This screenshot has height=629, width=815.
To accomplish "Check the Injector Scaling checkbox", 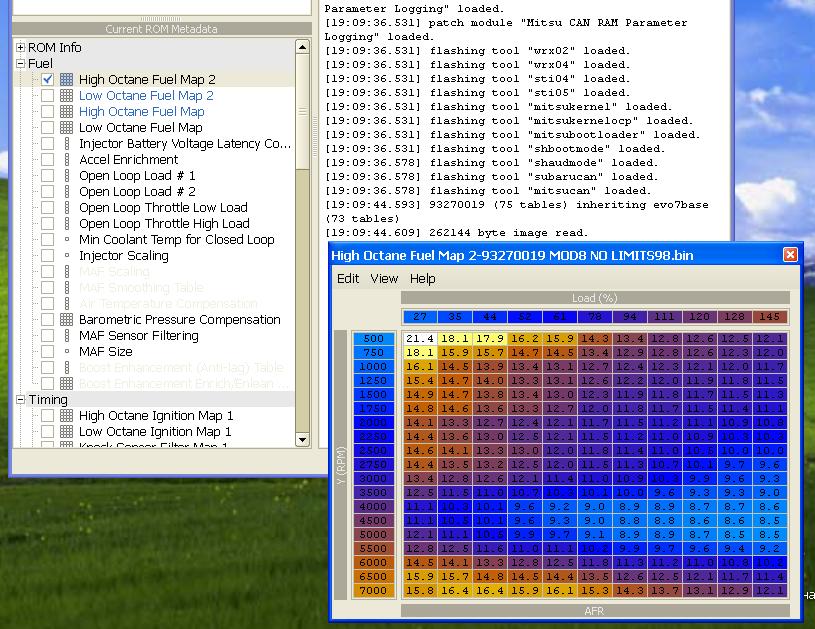I will (x=47, y=255).
